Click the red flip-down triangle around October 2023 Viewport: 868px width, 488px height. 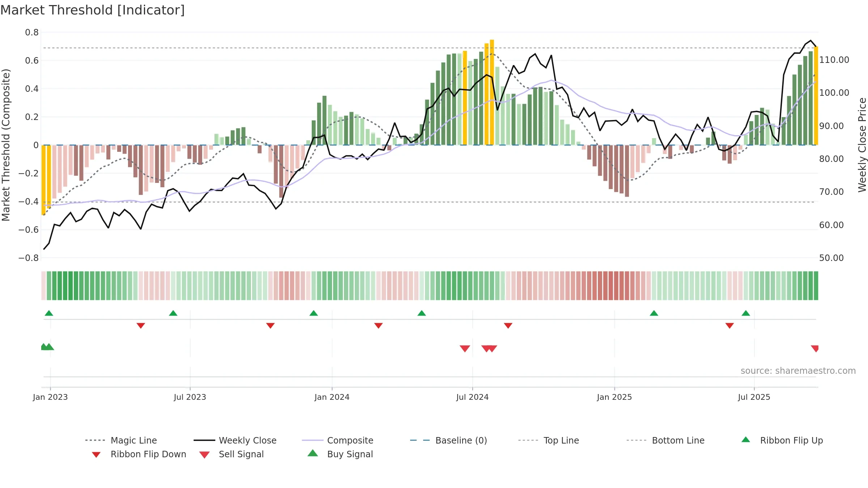[x=270, y=326]
